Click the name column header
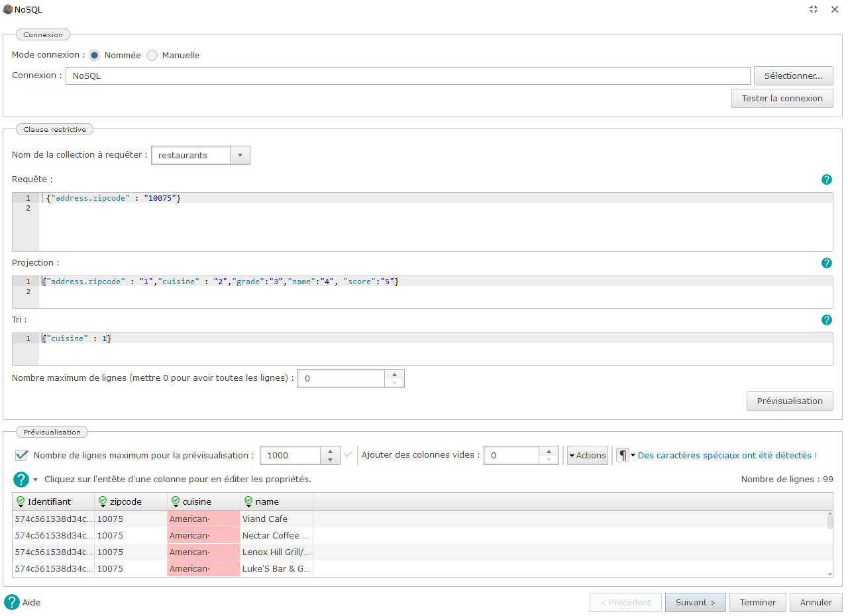 276,501
